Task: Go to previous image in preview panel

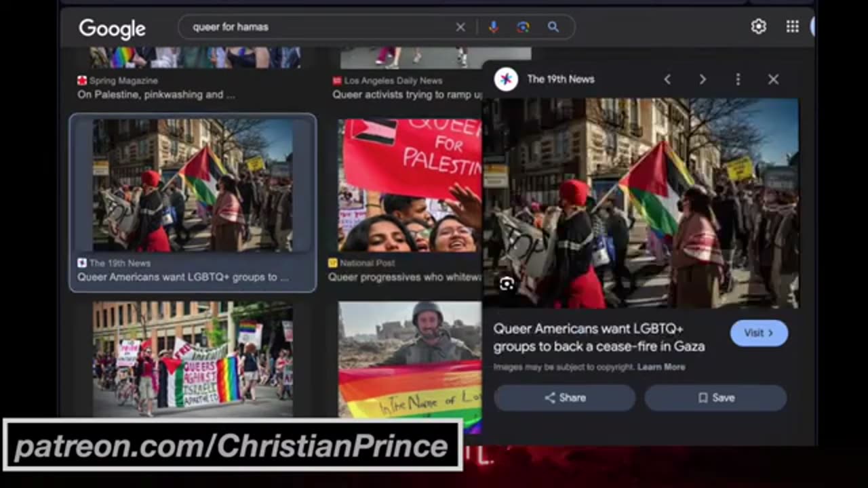Action: pos(667,79)
